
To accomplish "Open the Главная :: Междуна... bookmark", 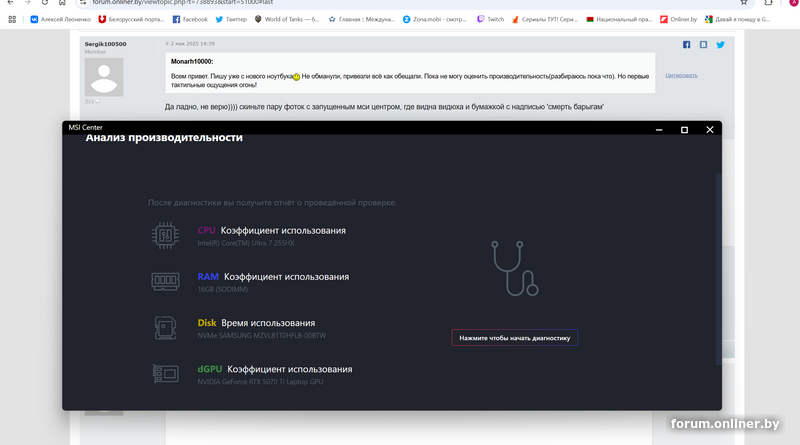I will tap(362, 19).
